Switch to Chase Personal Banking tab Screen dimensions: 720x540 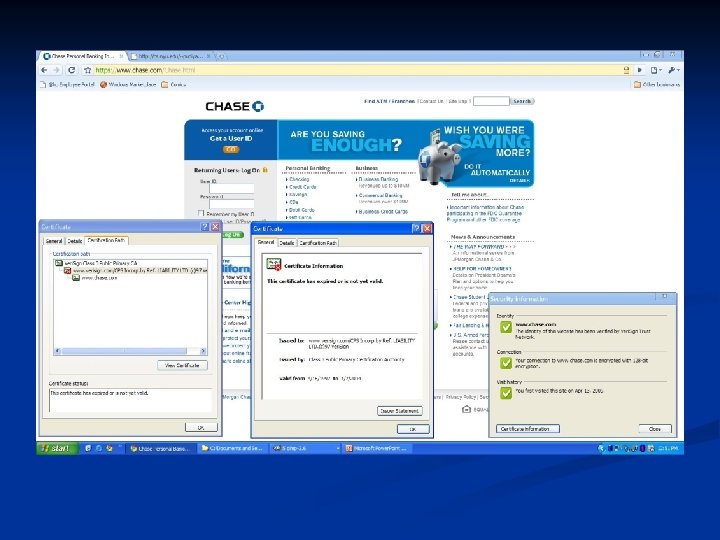coord(82,56)
